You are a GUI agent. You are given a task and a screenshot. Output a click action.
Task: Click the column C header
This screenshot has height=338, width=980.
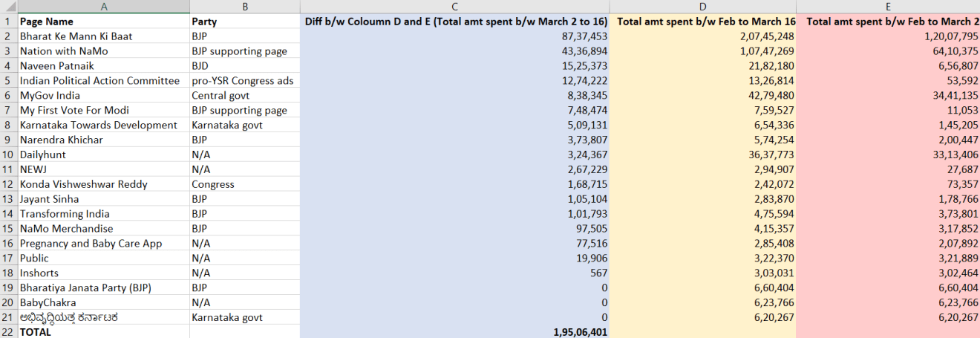[454, 7]
